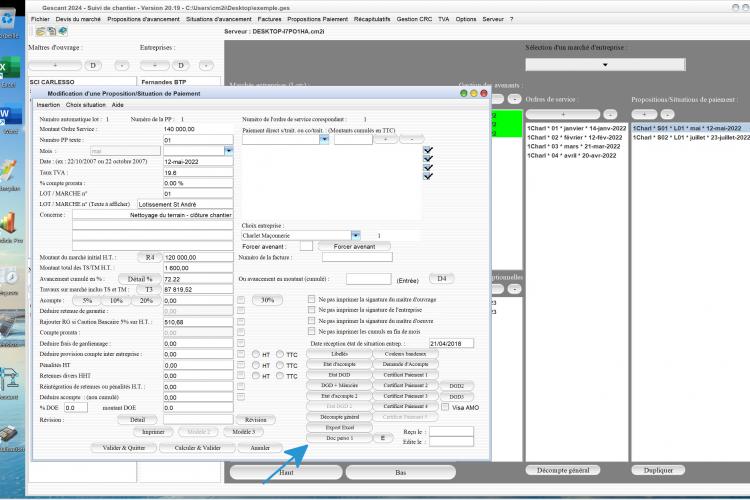The height and width of the screenshot is (500, 750).
Task: Open the Recycle Bin desktop icon
Action: pos(8,24)
